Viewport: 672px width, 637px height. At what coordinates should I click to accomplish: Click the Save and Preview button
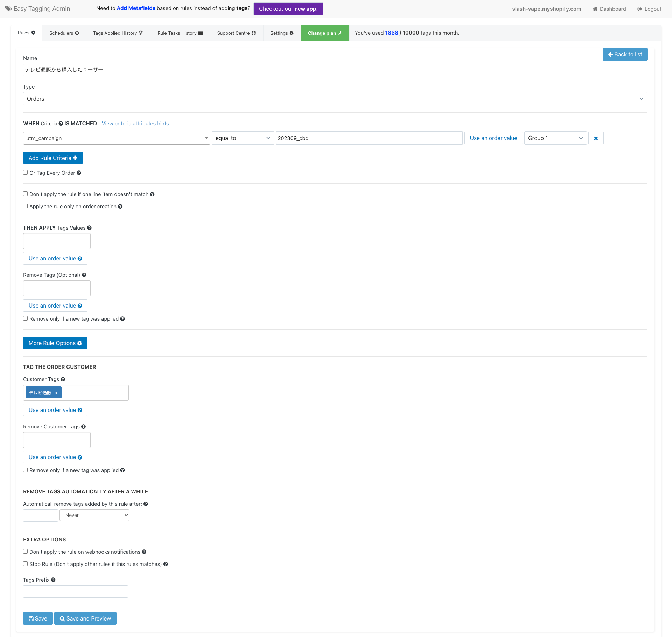[85, 618]
